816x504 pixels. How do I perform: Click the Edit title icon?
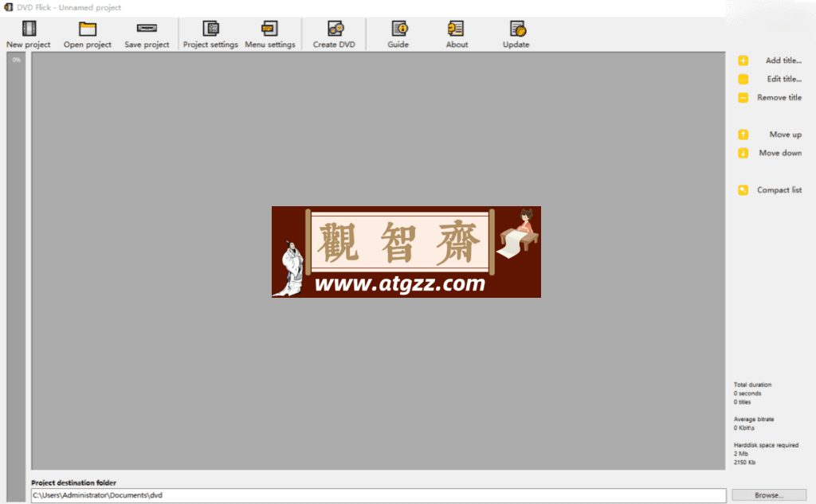(743, 79)
